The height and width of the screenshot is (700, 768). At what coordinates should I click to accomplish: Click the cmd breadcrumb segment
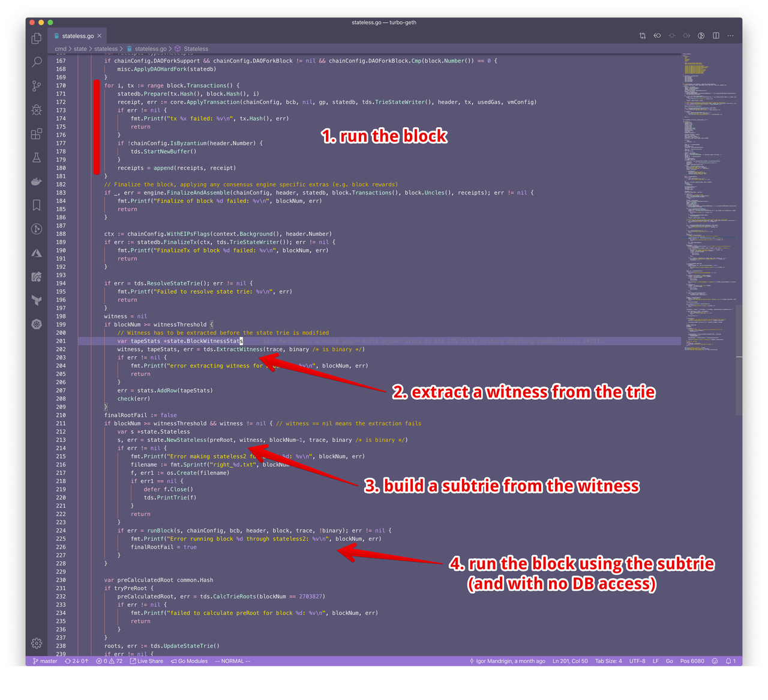coord(61,49)
